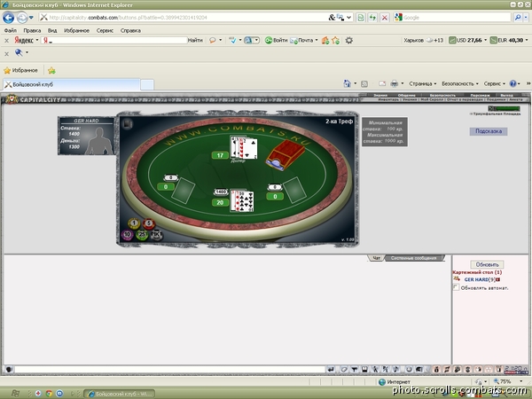This screenshot has height=399, width=532.
Task: Click the Google search box
Action: [453, 18]
